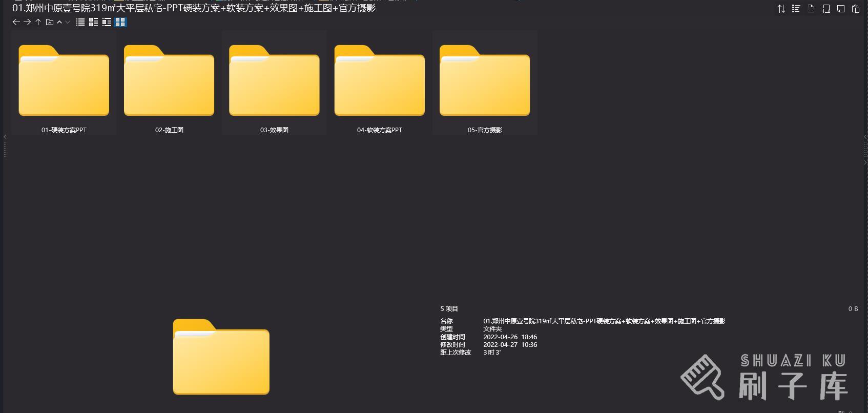This screenshot has height=413, width=868.
Task: Switch to tiles with details view
Action: click(107, 22)
